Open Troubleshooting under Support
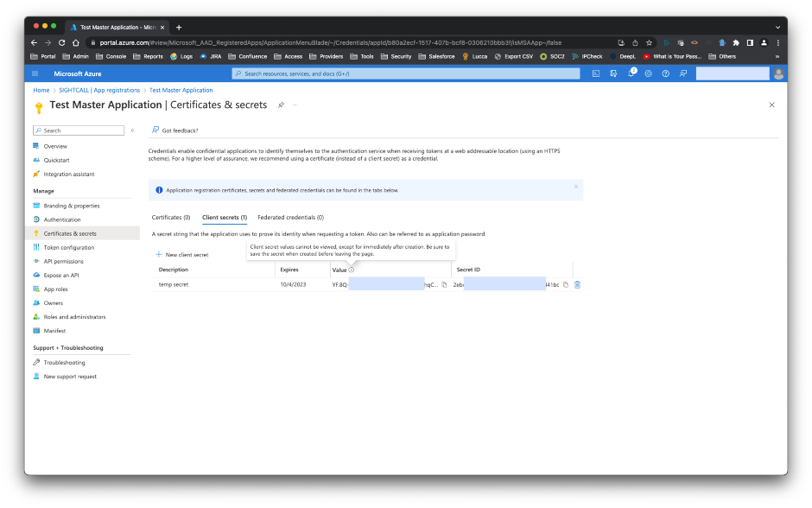812x508 pixels. 64,363
